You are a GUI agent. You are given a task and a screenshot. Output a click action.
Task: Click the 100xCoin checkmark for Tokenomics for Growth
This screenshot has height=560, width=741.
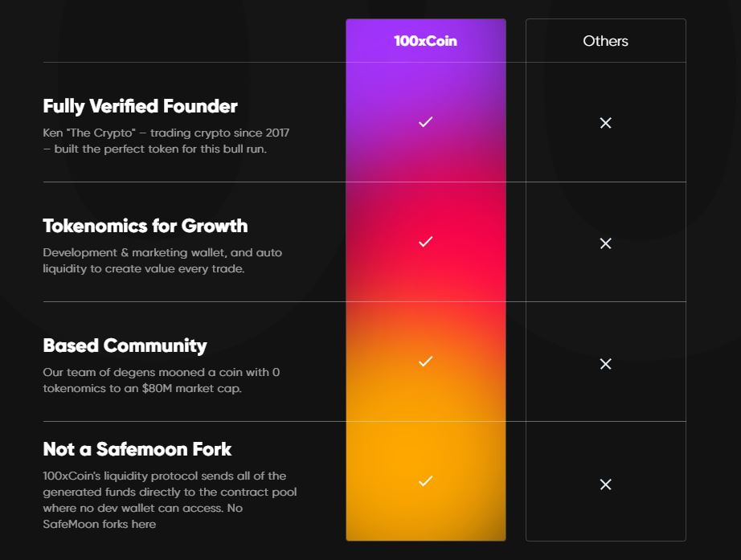coord(426,242)
